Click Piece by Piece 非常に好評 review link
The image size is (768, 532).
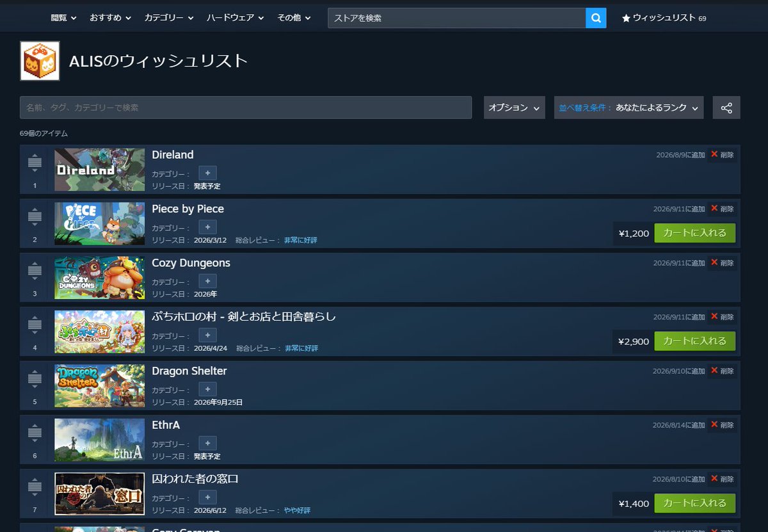coord(301,240)
